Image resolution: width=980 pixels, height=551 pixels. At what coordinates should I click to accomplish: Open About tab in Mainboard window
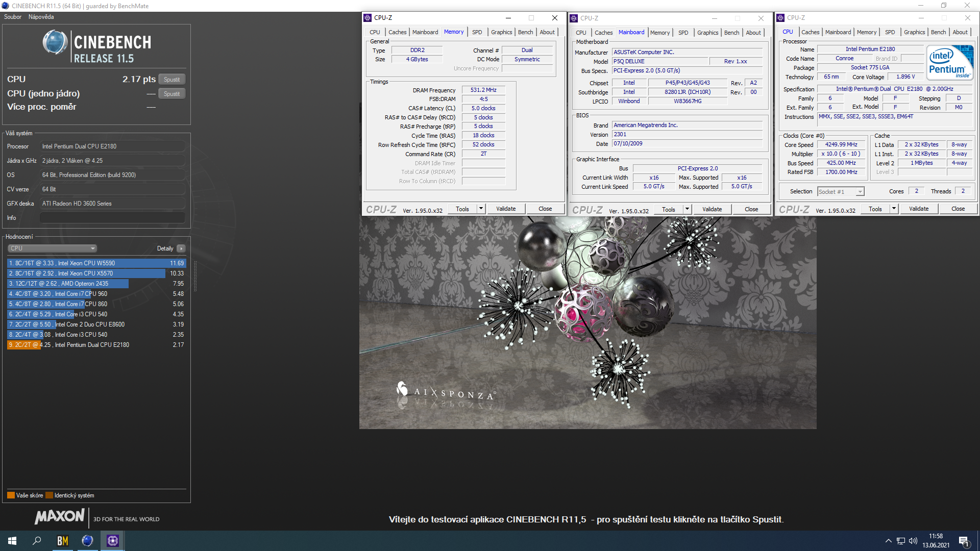coord(753,33)
